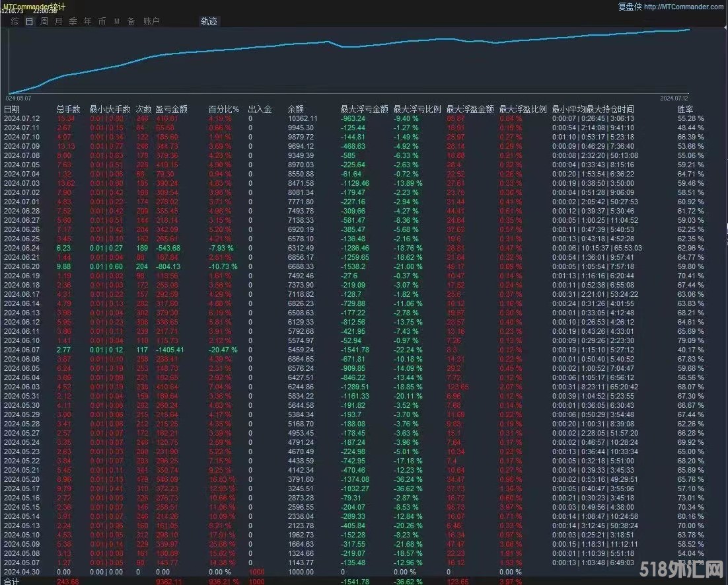This screenshot has height=585, width=728.
Task: Click the 盈亏金额 column header
Action: click(x=170, y=110)
